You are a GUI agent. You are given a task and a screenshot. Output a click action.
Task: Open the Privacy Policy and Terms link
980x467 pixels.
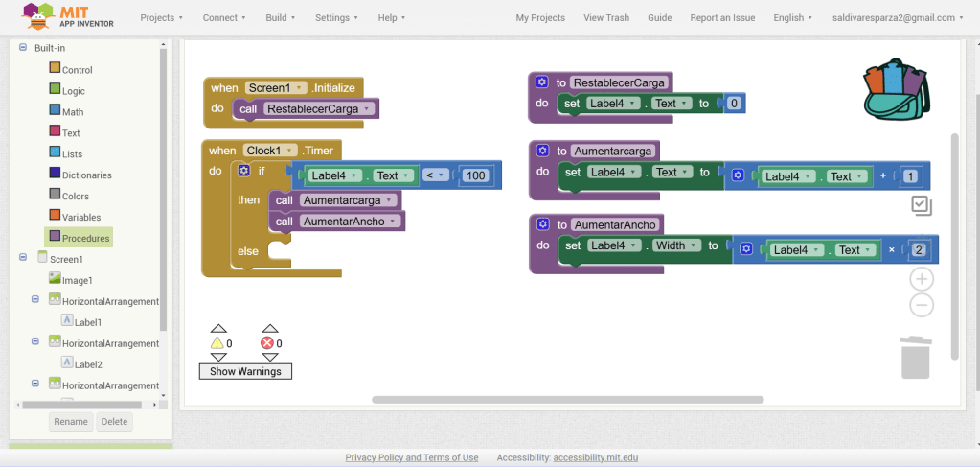click(x=411, y=457)
